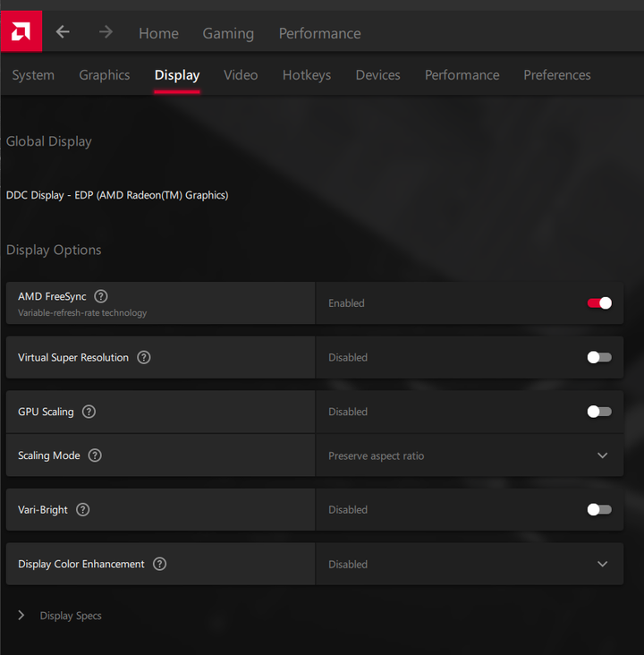Enable the Vari-Bright toggle
644x655 pixels.
tap(599, 510)
